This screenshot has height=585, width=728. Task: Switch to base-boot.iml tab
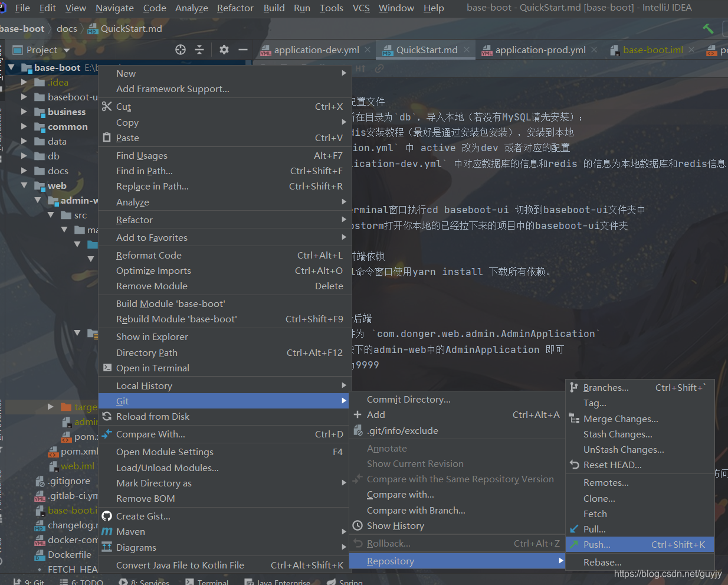tap(652, 50)
